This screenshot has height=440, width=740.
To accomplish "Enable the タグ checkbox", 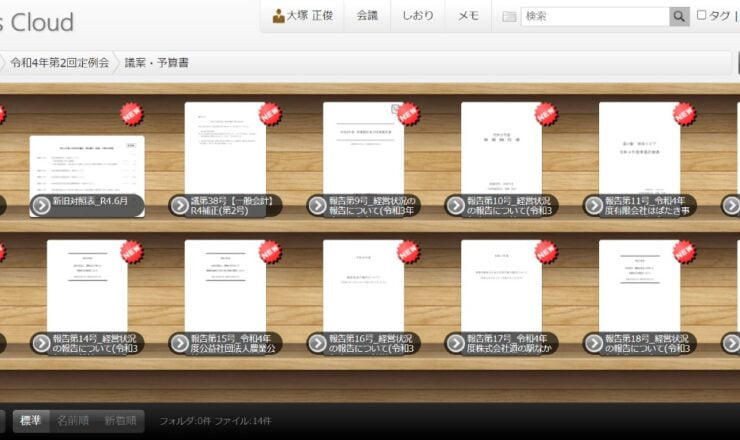I will 701,15.
